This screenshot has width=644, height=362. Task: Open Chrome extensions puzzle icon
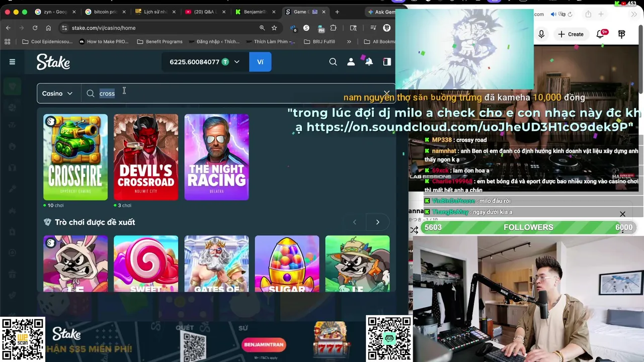333,28
